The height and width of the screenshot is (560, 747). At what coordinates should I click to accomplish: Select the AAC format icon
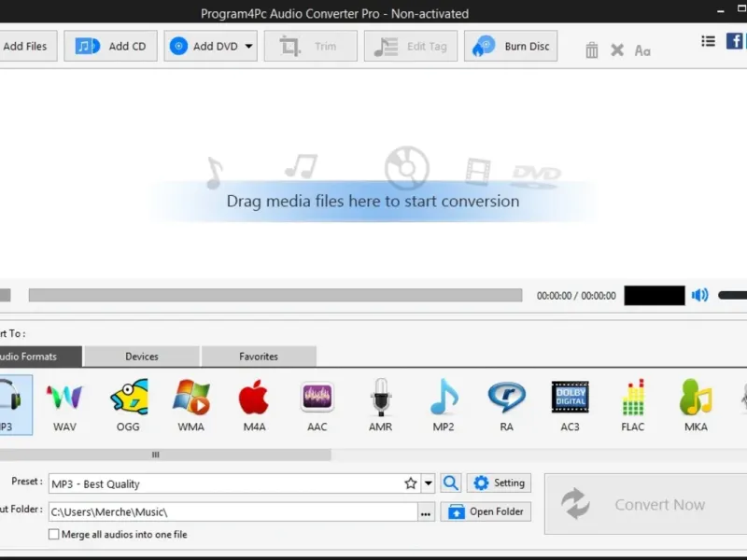click(317, 405)
